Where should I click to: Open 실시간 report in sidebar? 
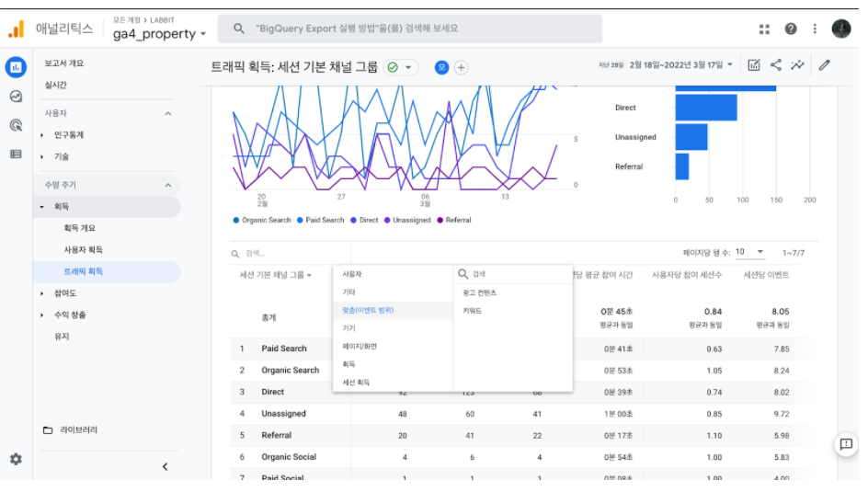[55, 86]
